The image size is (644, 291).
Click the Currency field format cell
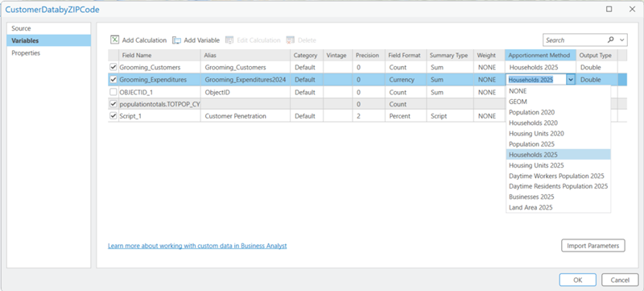pos(405,80)
